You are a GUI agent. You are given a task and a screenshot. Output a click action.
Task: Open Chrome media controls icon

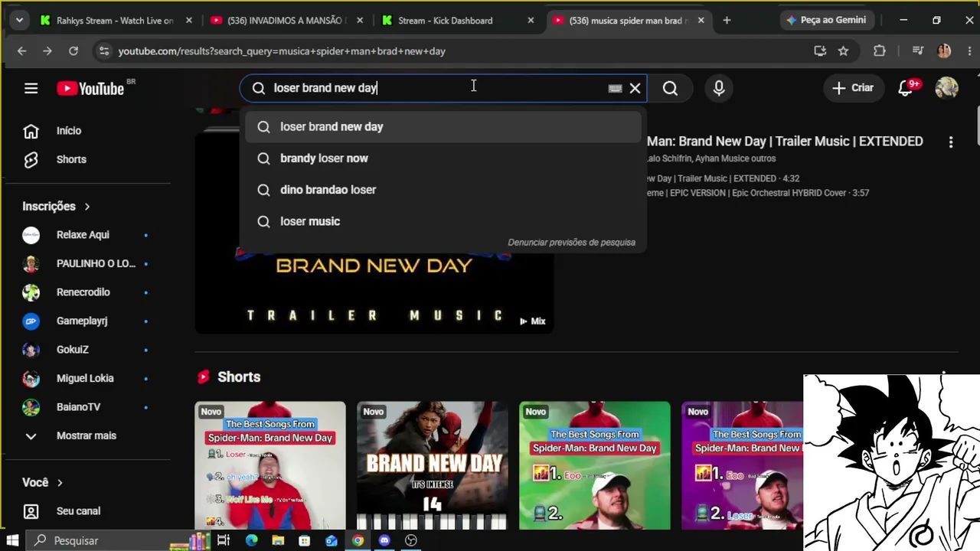(x=918, y=51)
